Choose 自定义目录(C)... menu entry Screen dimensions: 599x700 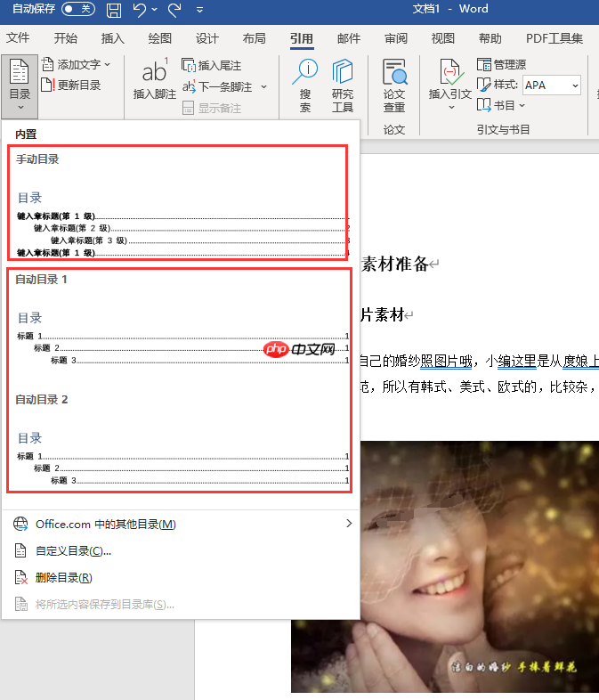coord(181,551)
